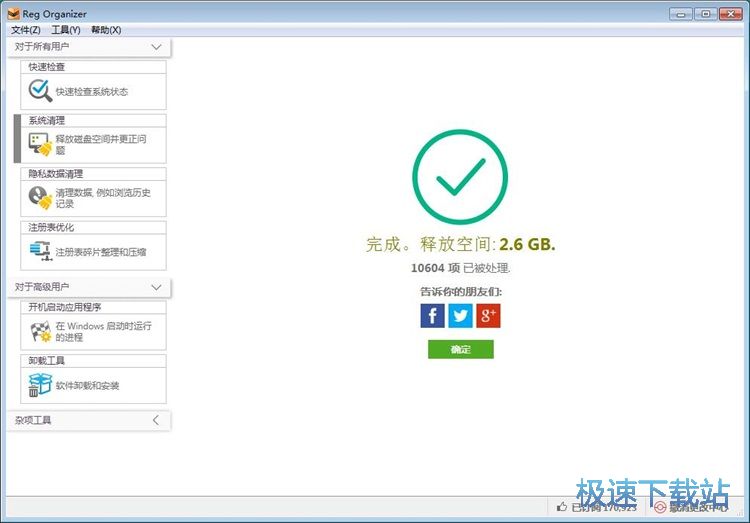Minimize the Reg Organizer window
This screenshot has height=523, width=750.
pyautogui.click(x=681, y=14)
